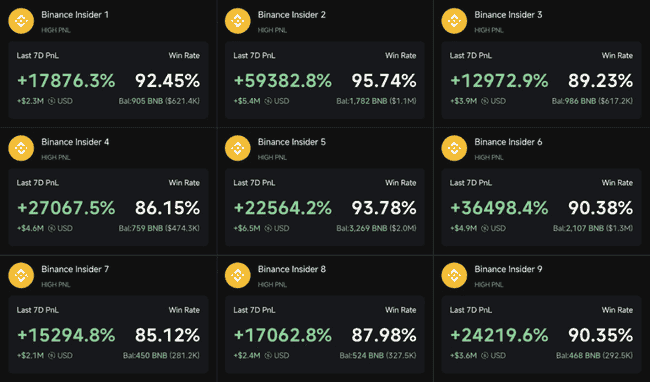Click the Binance Insider 2 avatar icon
This screenshot has width=650, height=382.
tap(238, 21)
